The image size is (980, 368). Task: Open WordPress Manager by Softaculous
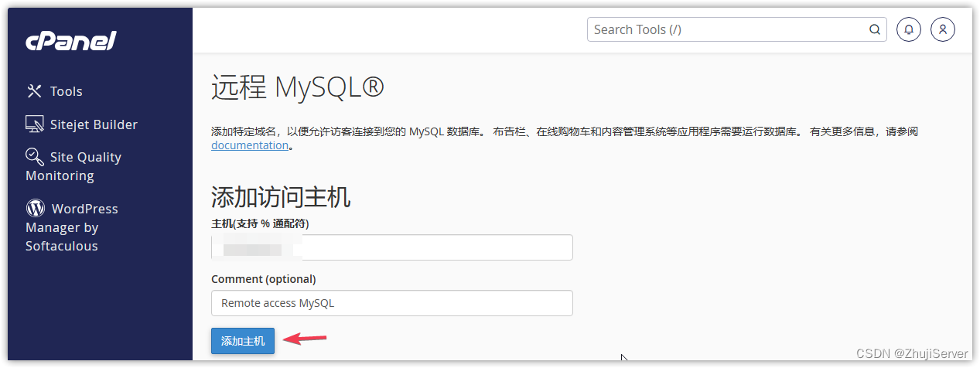72,227
